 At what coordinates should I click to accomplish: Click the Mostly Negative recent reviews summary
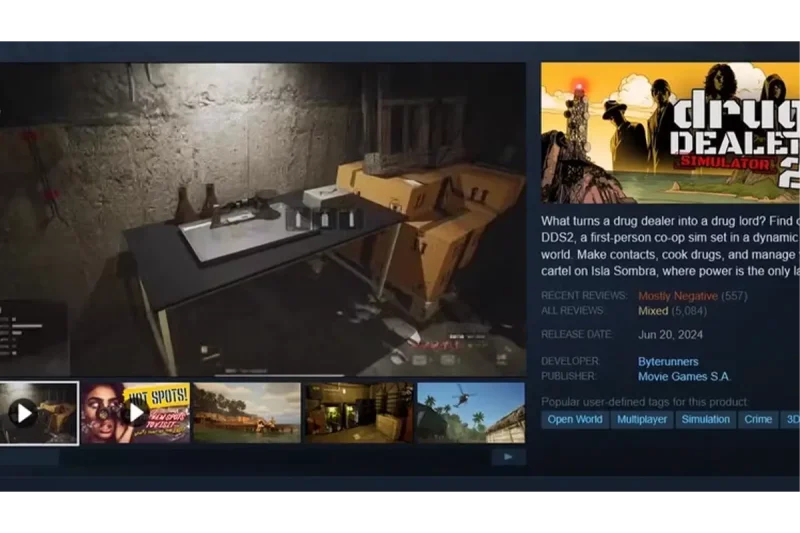(x=678, y=296)
